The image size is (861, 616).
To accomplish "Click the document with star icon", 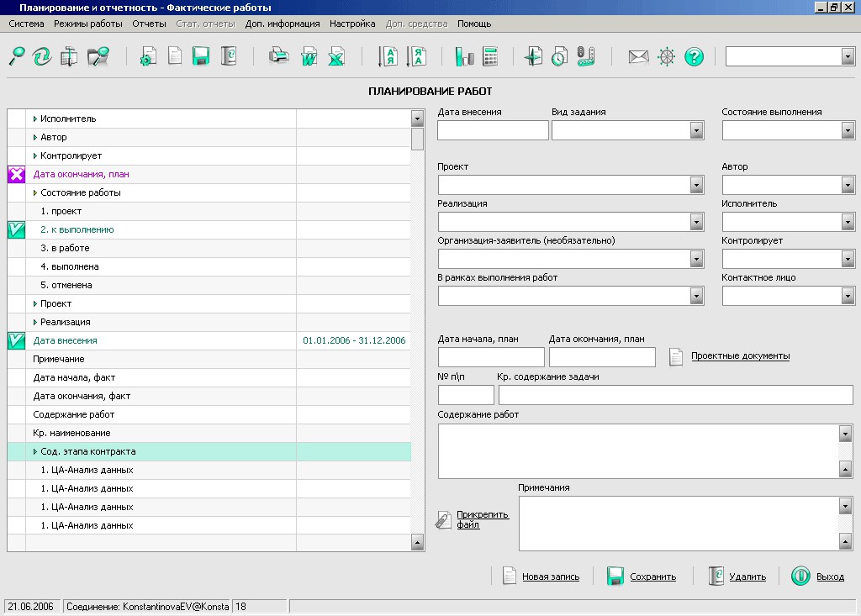I will 533,56.
